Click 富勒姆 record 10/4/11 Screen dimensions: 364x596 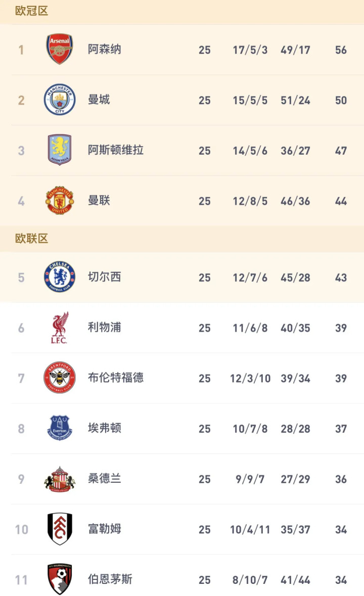[x=250, y=530]
